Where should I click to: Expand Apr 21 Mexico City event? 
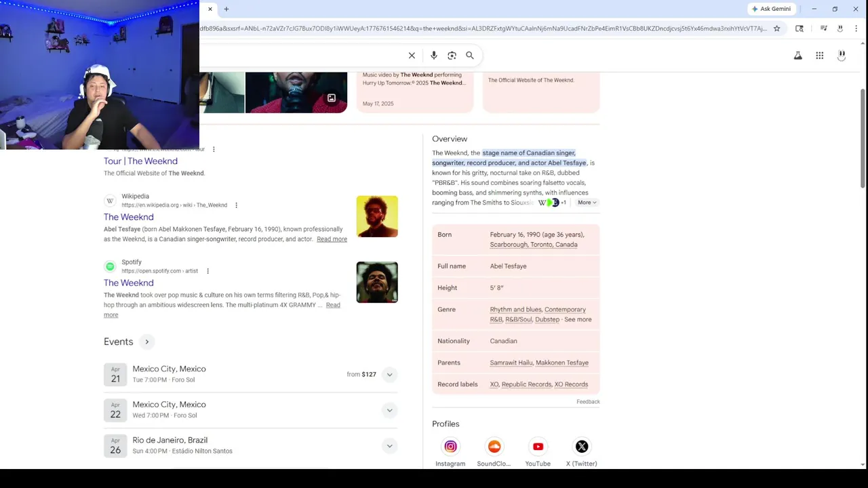click(x=389, y=375)
